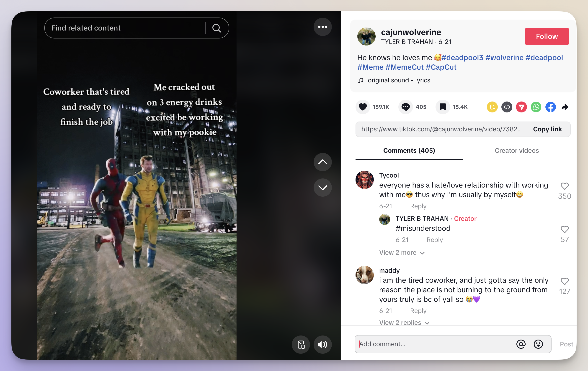The image size is (588, 371).
Task: Click the Add comment input field
Action: (436, 343)
